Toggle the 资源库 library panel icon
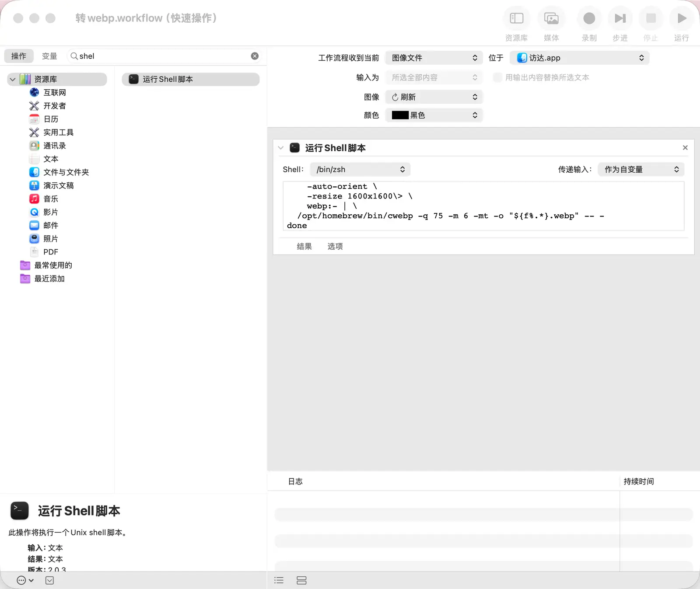Image resolution: width=700 pixels, height=589 pixels. pos(516,18)
